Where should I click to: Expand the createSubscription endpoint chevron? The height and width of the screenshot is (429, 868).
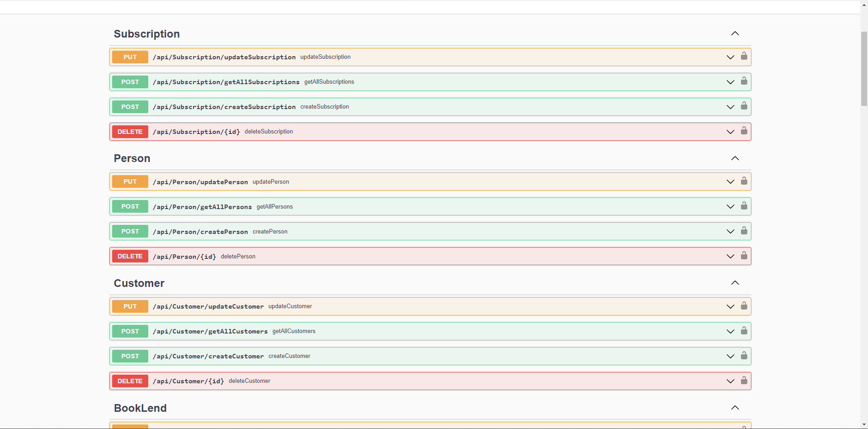pos(730,107)
